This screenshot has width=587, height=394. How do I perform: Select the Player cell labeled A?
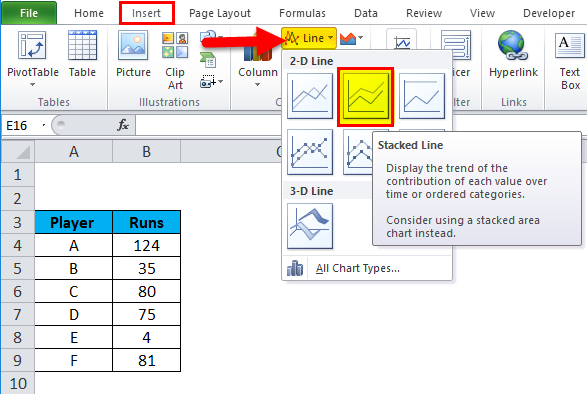[73, 245]
